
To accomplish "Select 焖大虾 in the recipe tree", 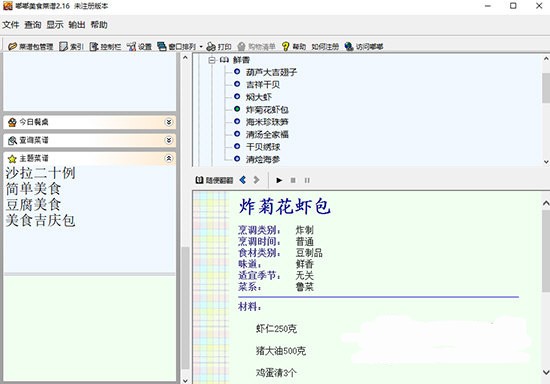I will [x=259, y=97].
